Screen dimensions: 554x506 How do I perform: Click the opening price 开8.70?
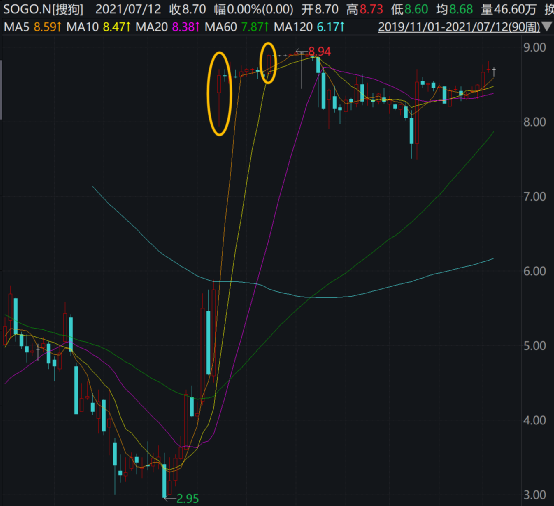click(x=320, y=9)
